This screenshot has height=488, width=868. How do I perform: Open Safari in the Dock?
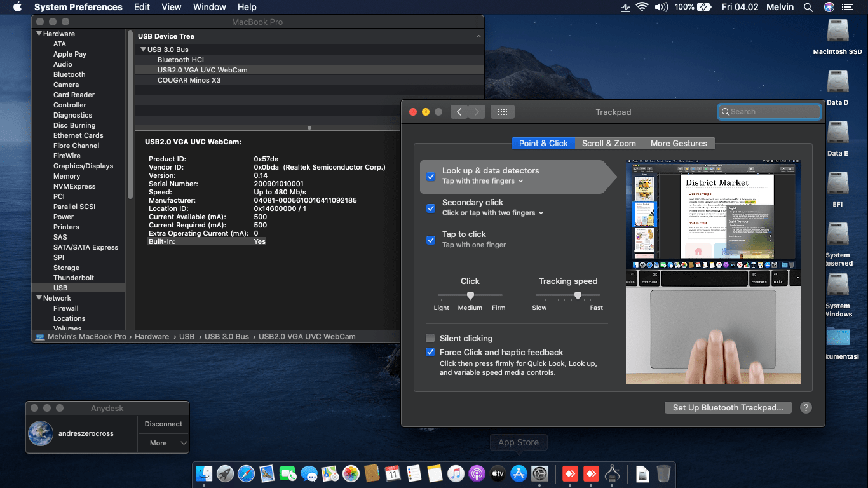coord(246,473)
